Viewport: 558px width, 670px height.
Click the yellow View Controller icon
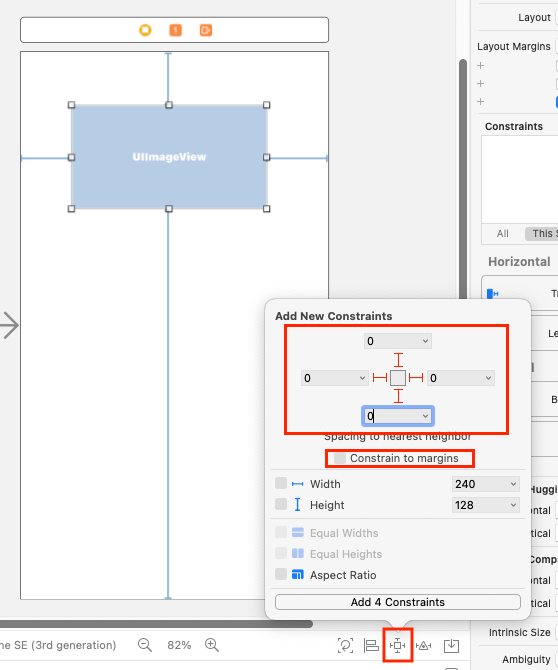[x=145, y=30]
